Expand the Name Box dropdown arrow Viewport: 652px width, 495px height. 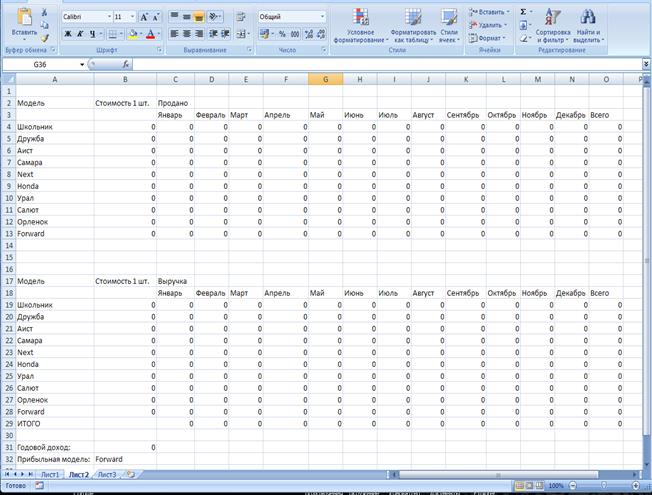82,64
